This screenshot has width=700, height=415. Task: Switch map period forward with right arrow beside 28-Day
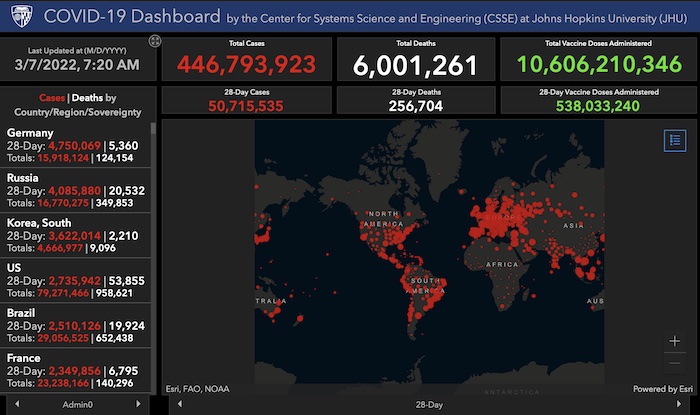click(679, 404)
